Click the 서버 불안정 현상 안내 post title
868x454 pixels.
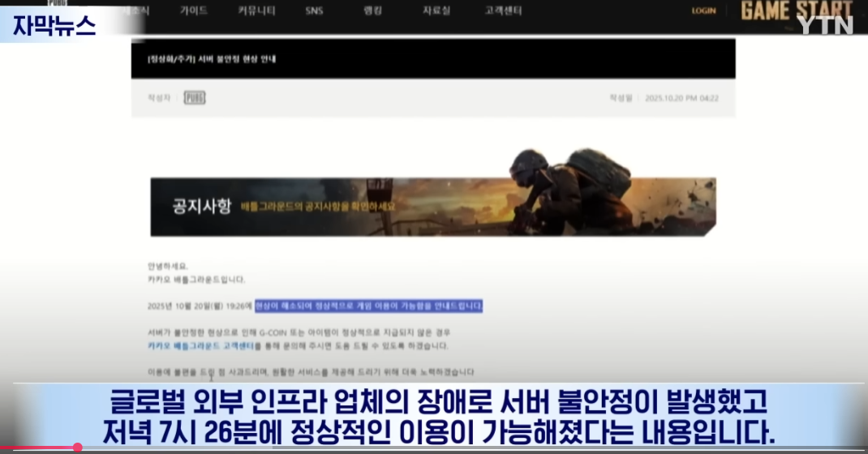click(x=212, y=59)
